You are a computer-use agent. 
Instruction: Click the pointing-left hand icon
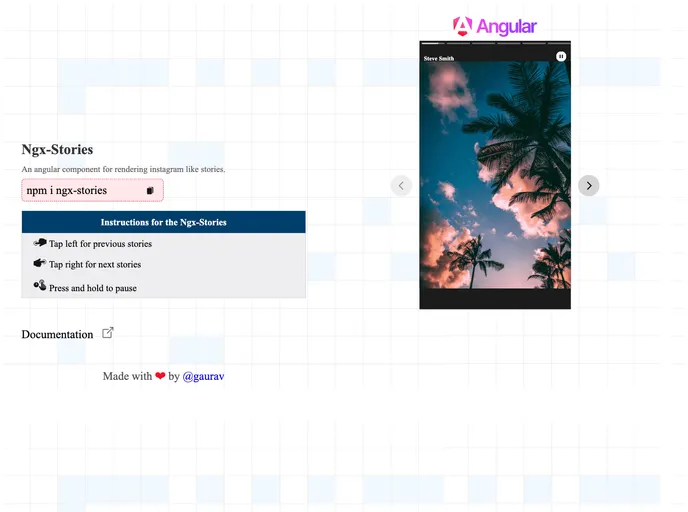click(x=40, y=243)
